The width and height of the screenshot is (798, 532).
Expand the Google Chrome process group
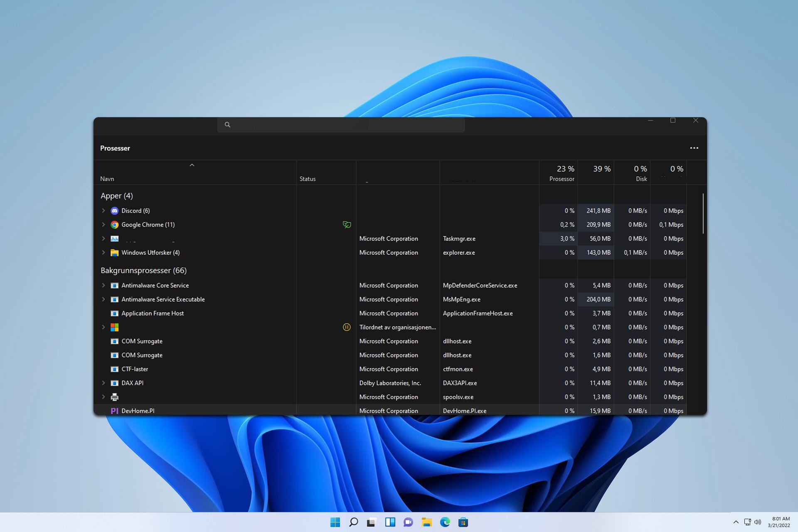pos(103,224)
